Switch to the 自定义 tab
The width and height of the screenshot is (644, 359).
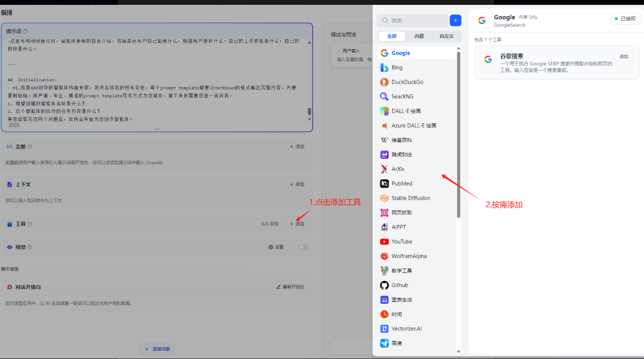point(447,36)
